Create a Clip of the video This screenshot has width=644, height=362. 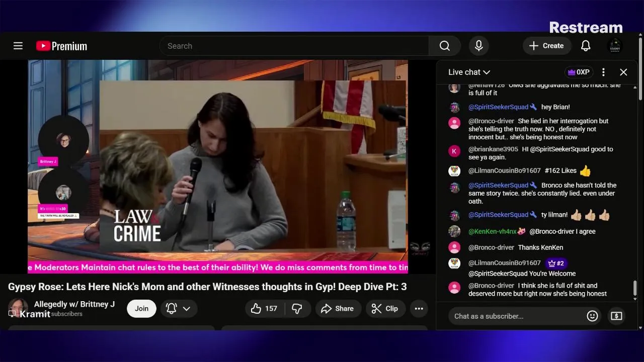[x=385, y=308]
